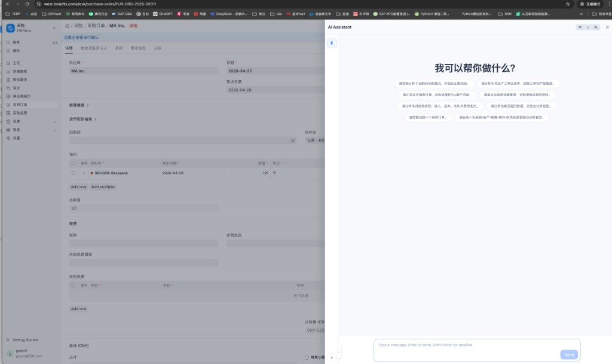Screen dimensions: 612x364
Task: Click the 税种 tax category field
Action: [x=143, y=243]
